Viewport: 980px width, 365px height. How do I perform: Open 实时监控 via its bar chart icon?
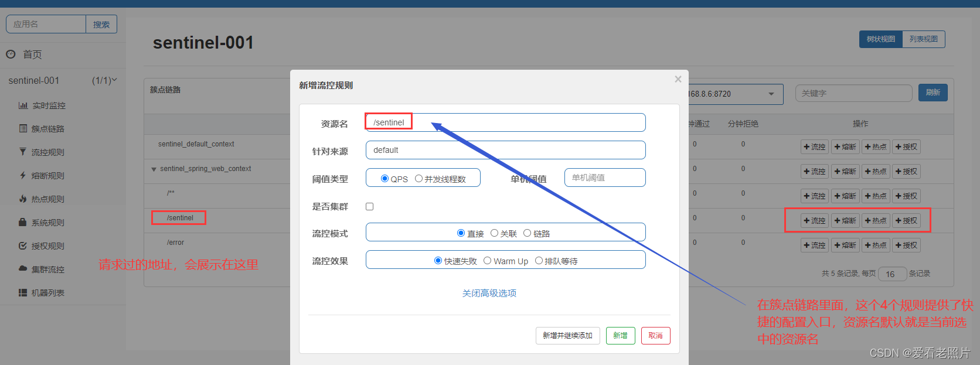(x=23, y=105)
